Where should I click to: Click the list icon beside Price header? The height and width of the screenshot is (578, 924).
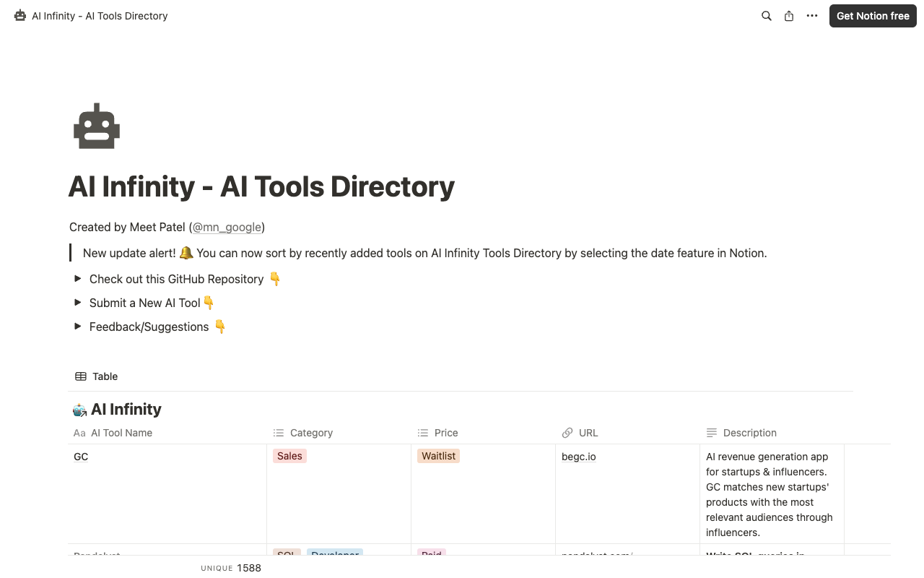423,433
